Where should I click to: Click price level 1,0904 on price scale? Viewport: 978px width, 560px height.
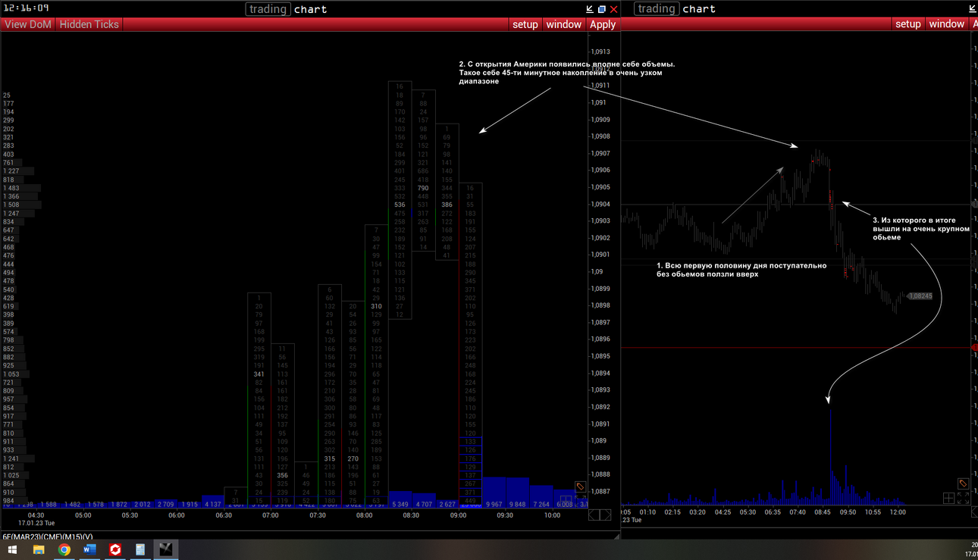click(x=600, y=204)
